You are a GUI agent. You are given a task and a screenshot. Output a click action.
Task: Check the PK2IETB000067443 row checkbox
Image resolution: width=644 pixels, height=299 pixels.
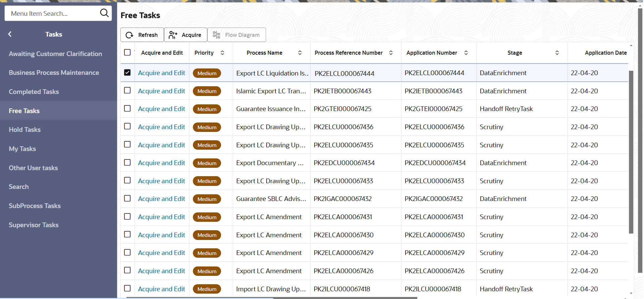[x=127, y=90]
